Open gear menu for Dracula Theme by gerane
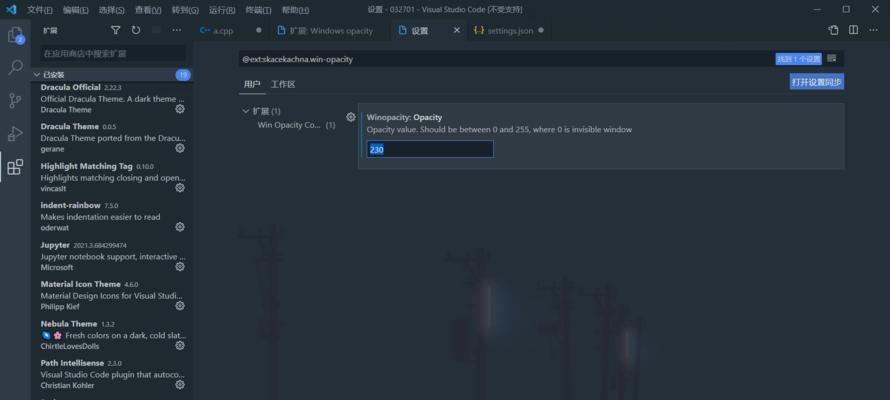The height and width of the screenshot is (400, 890). pyautogui.click(x=180, y=148)
